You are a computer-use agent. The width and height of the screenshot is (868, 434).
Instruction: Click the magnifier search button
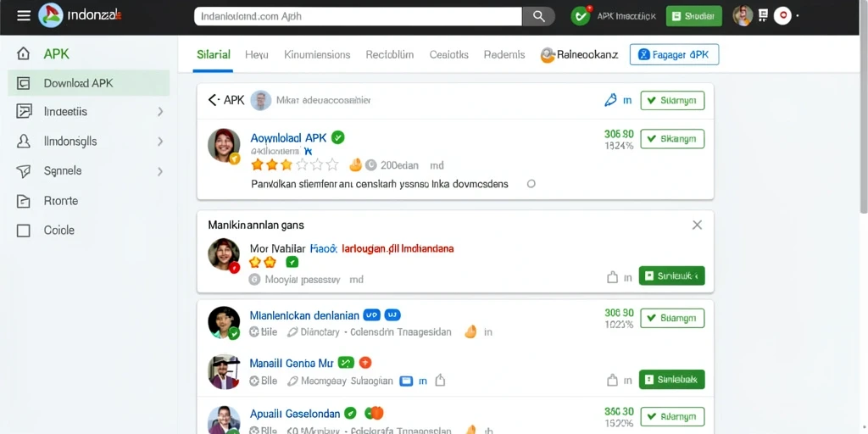(x=538, y=16)
